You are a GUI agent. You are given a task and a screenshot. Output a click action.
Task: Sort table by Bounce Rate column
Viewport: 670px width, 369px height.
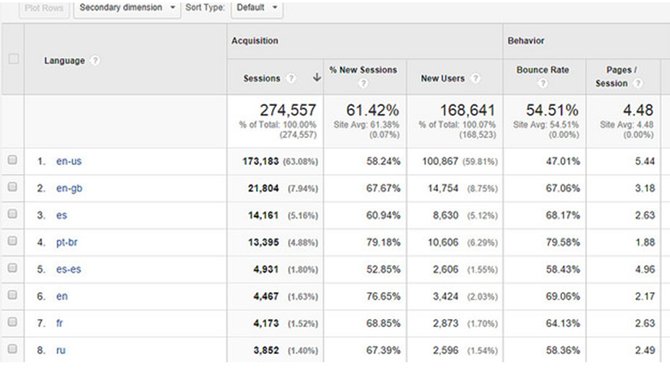[543, 70]
